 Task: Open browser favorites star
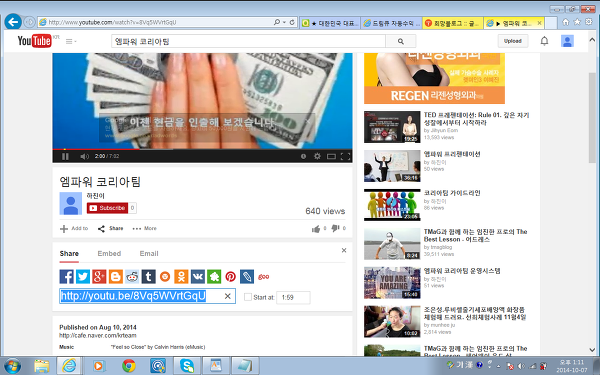click(x=577, y=22)
